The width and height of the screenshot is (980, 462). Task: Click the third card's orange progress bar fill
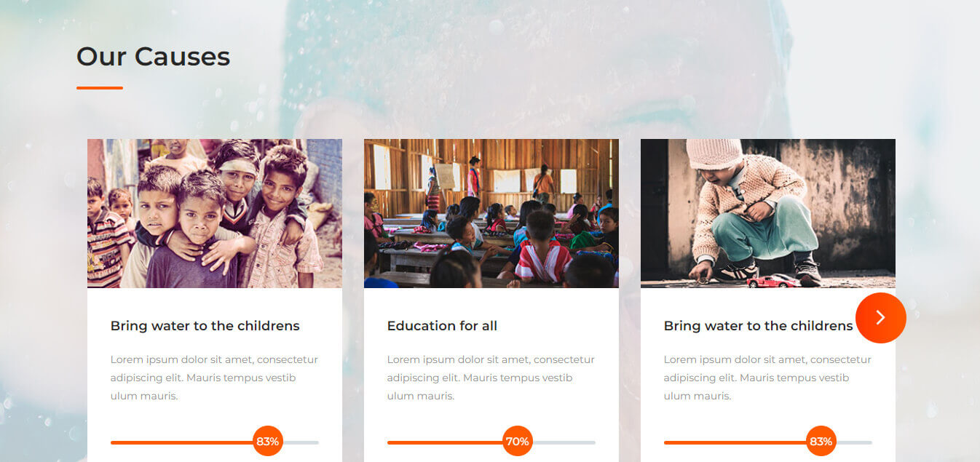pos(735,442)
